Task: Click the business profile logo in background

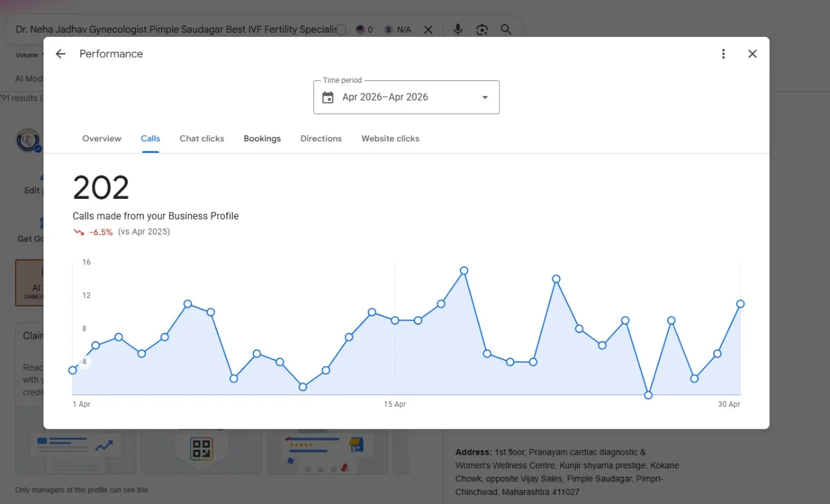Action: pyautogui.click(x=29, y=141)
